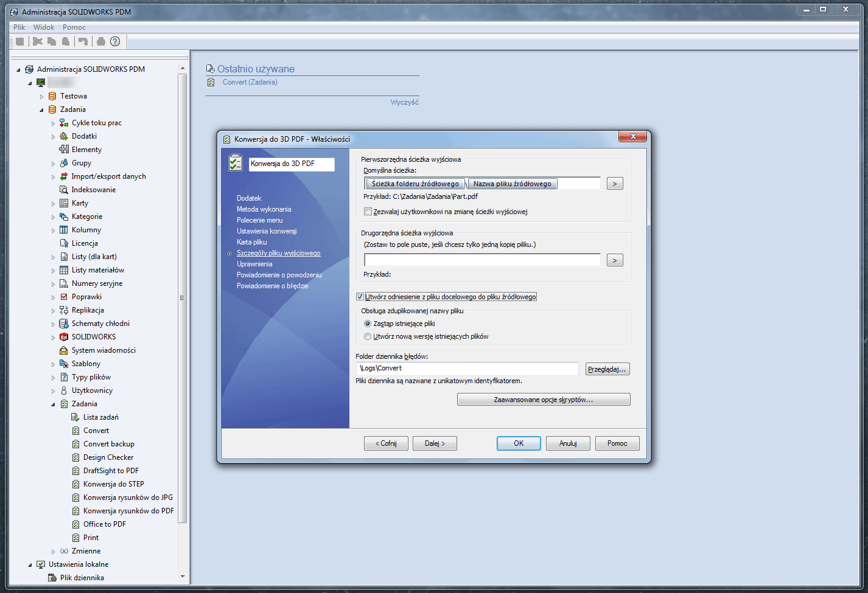Image resolution: width=868 pixels, height=593 pixels.
Task: Open System wiadomości via its icon
Action: click(63, 350)
